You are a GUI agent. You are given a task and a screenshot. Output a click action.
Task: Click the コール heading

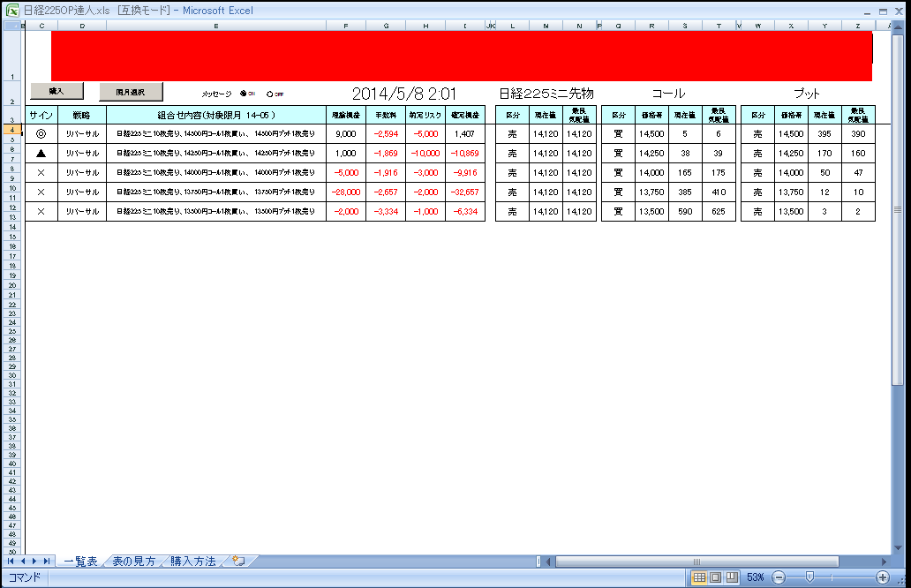[668, 94]
